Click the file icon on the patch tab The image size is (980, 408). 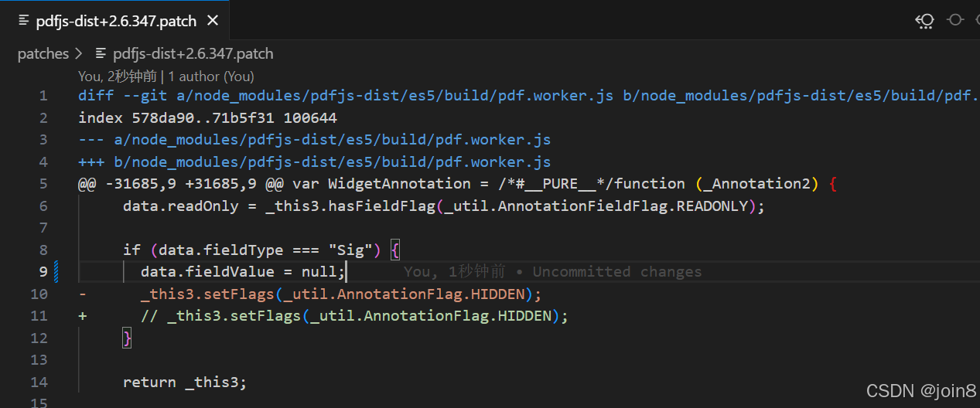click(x=24, y=21)
